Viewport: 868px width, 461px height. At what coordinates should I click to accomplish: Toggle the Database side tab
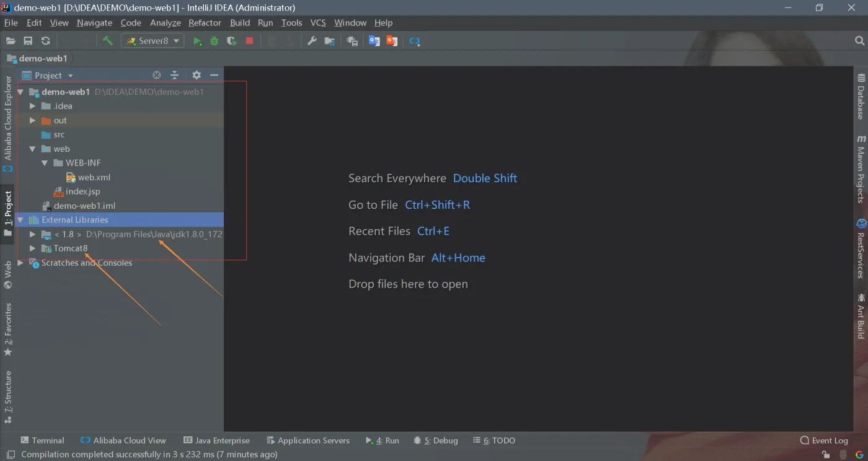861,96
